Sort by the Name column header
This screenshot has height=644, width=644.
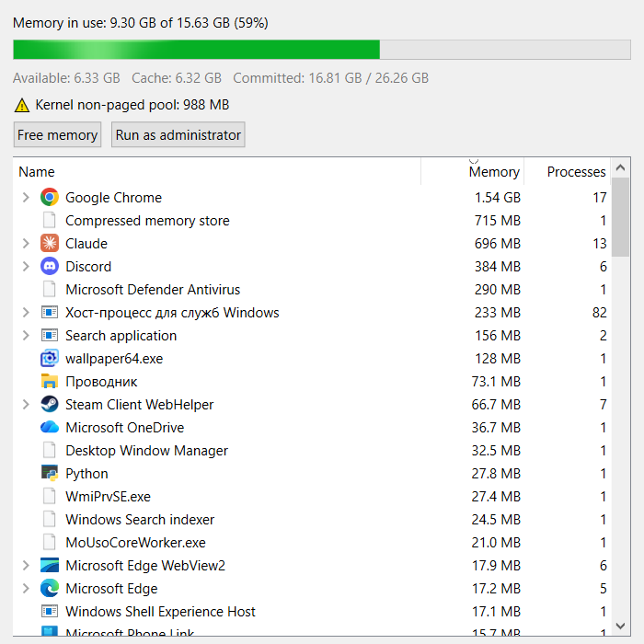217,172
